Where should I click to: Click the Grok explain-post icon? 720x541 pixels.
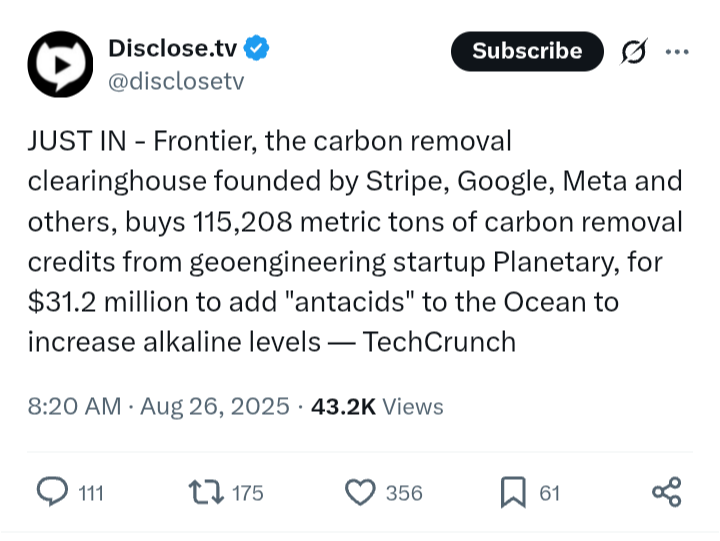(x=633, y=51)
